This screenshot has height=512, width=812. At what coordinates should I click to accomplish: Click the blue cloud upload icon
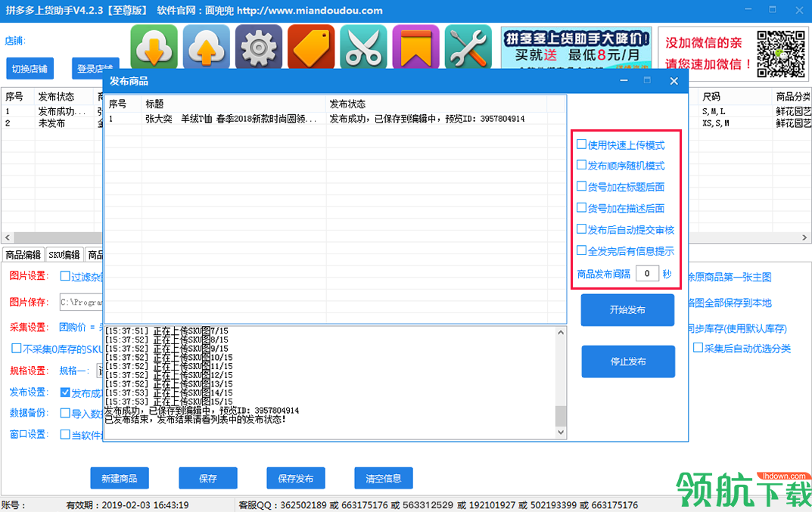point(206,47)
